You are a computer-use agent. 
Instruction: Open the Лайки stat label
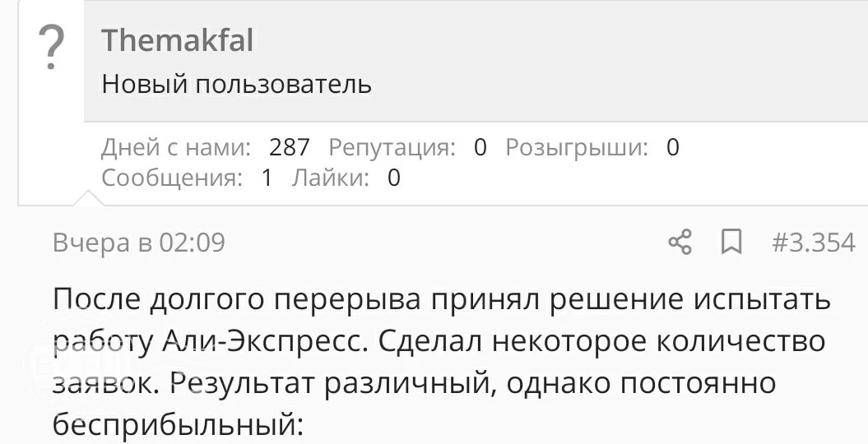[331, 178]
